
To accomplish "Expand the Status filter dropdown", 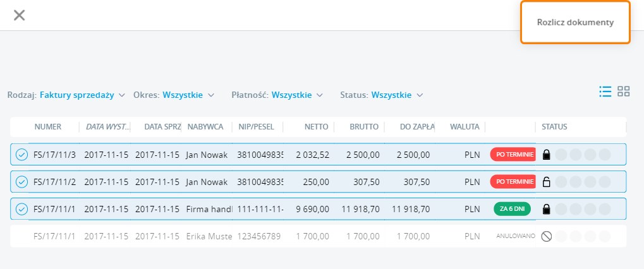I will pos(397,95).
